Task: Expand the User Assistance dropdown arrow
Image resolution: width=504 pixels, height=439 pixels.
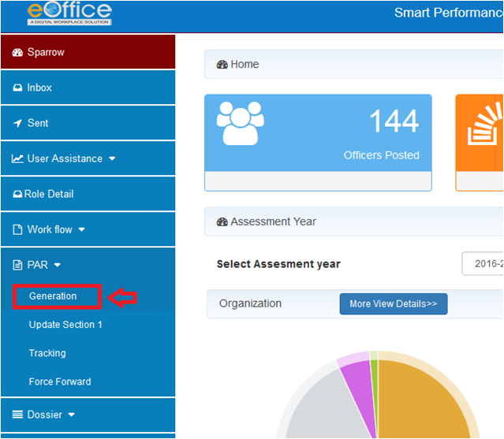Action: click(x=112, y=158)
